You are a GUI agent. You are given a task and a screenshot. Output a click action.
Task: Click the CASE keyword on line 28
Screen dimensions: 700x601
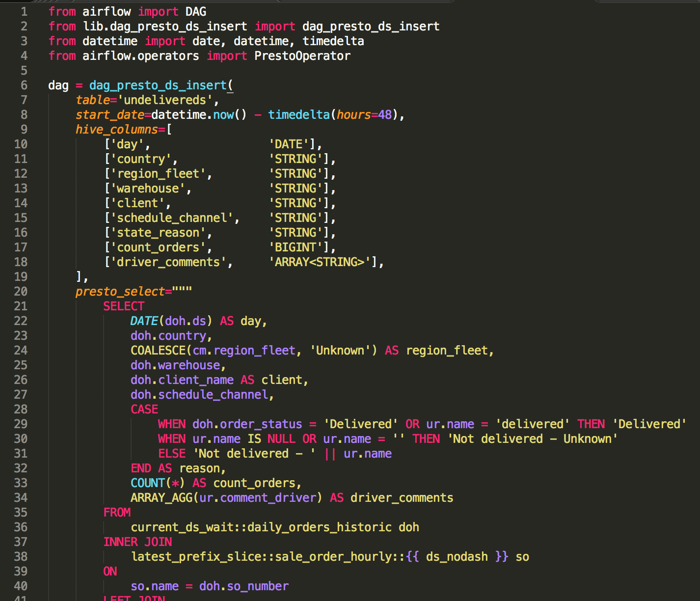coord(144,410)
